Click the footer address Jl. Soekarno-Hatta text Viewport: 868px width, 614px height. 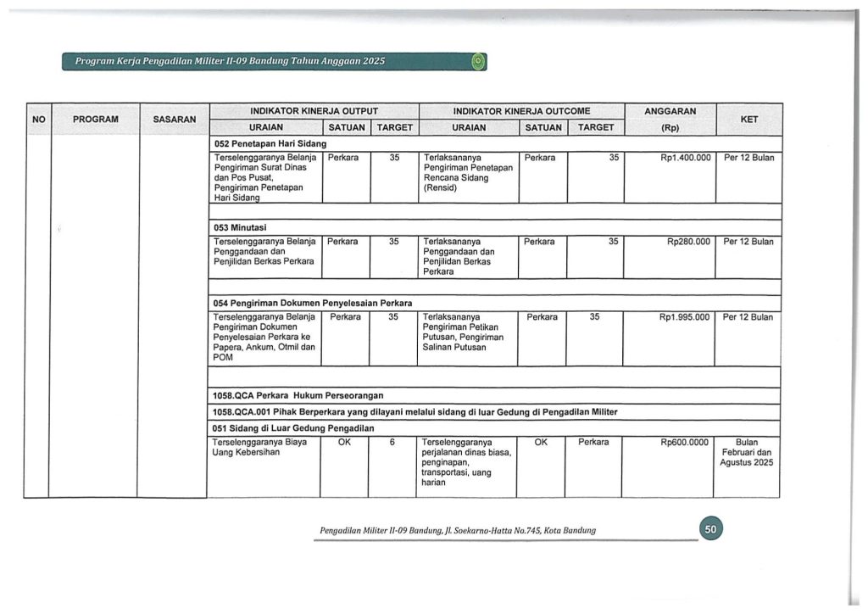tap(457, 531)
